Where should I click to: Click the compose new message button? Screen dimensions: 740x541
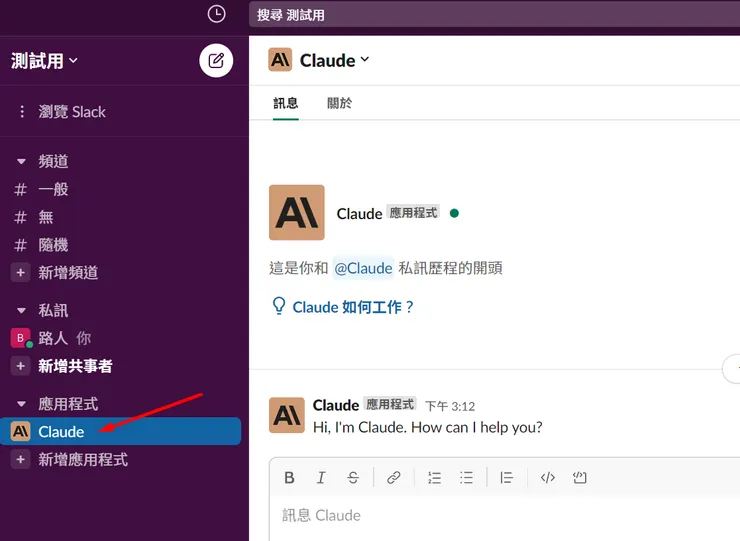tap(216, 60)
